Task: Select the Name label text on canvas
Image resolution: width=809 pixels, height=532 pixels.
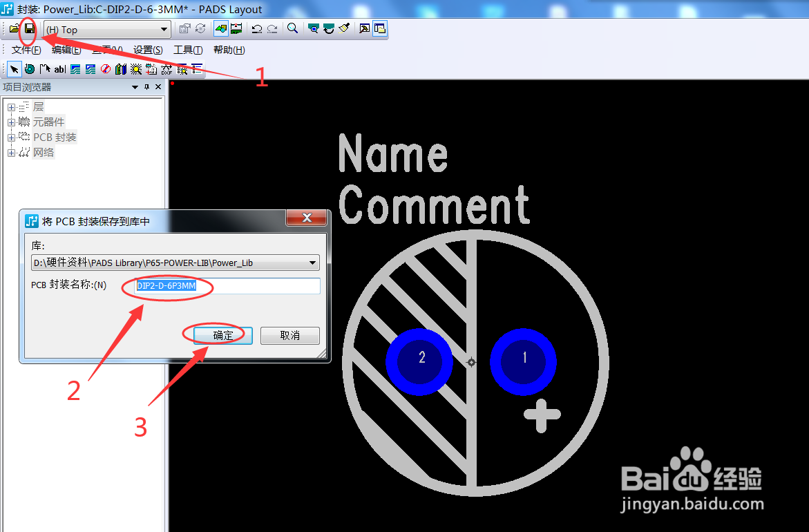Action: click(x=393, y=153)
